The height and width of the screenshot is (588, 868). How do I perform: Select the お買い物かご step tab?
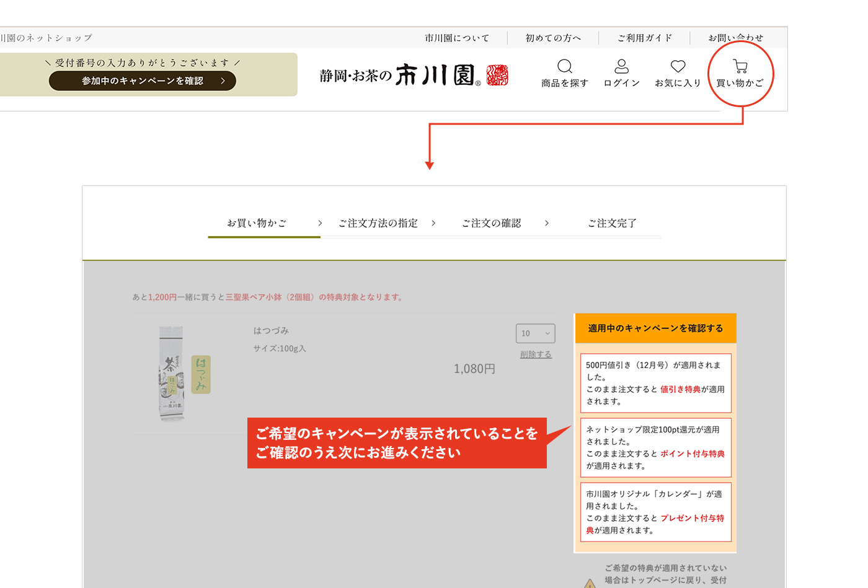257,223
